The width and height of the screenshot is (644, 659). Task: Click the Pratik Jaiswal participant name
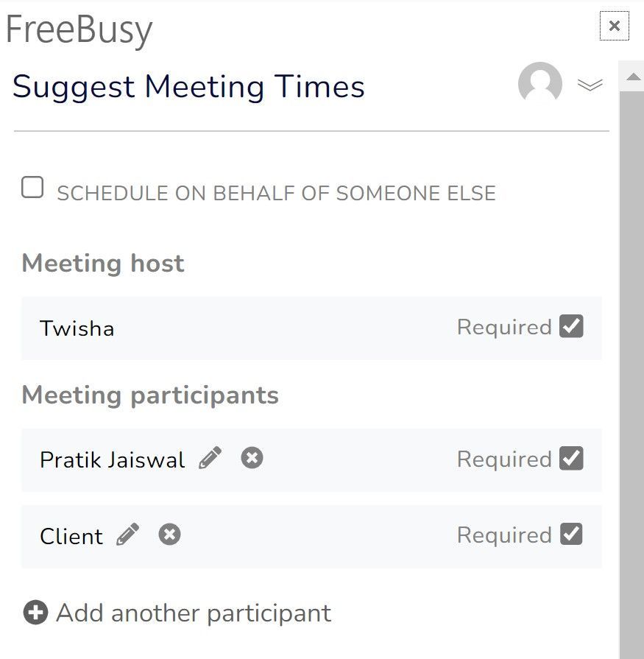(112, 459)
